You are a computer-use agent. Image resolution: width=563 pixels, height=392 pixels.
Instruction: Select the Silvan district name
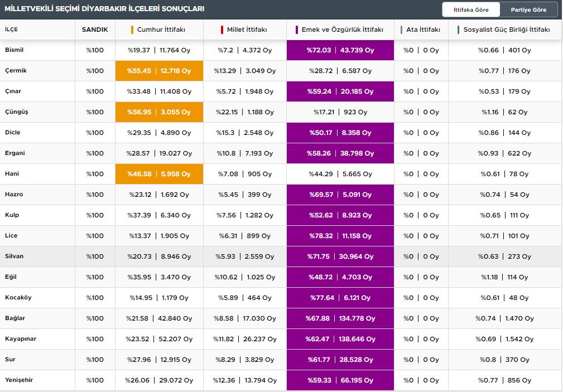point(15,257)
